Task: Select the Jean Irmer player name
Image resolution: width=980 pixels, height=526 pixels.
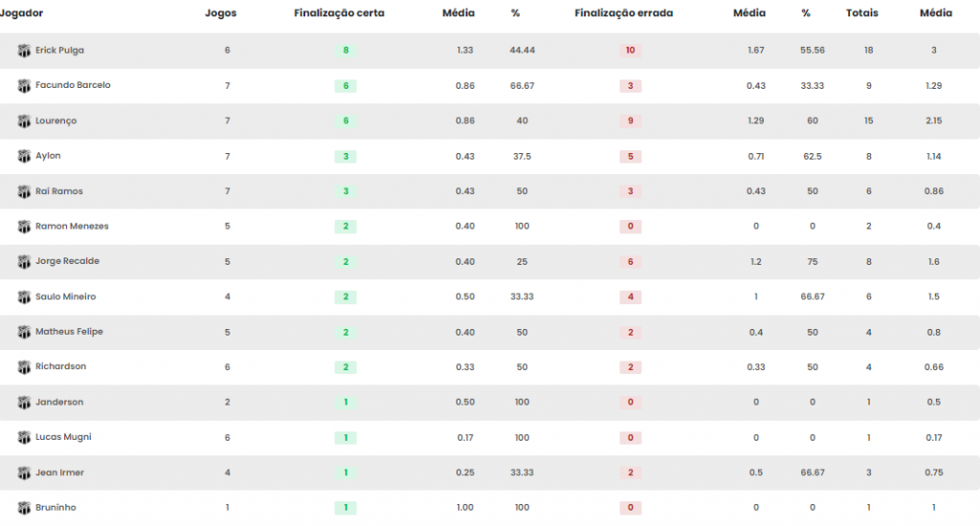Action: tap(59, 472)
